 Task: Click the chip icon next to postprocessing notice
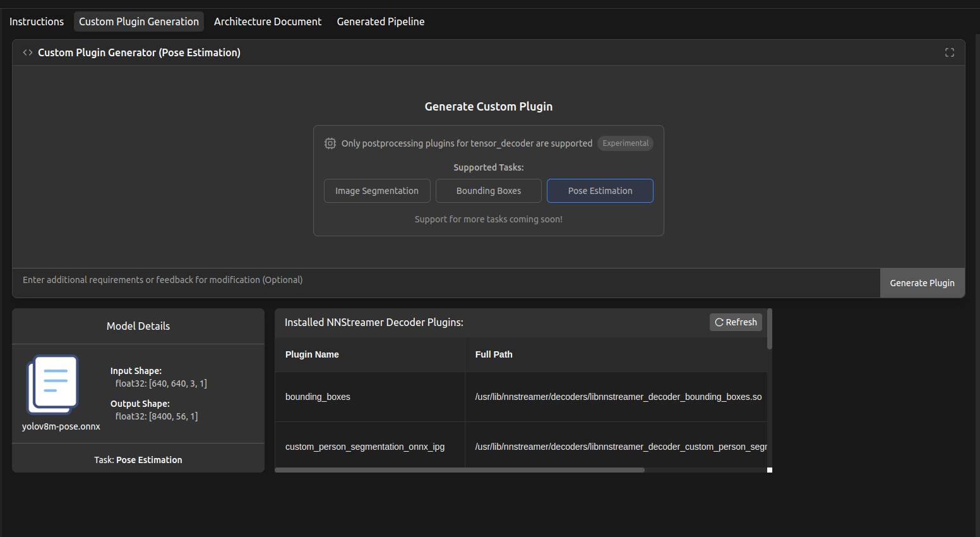(x=330, y=143)
